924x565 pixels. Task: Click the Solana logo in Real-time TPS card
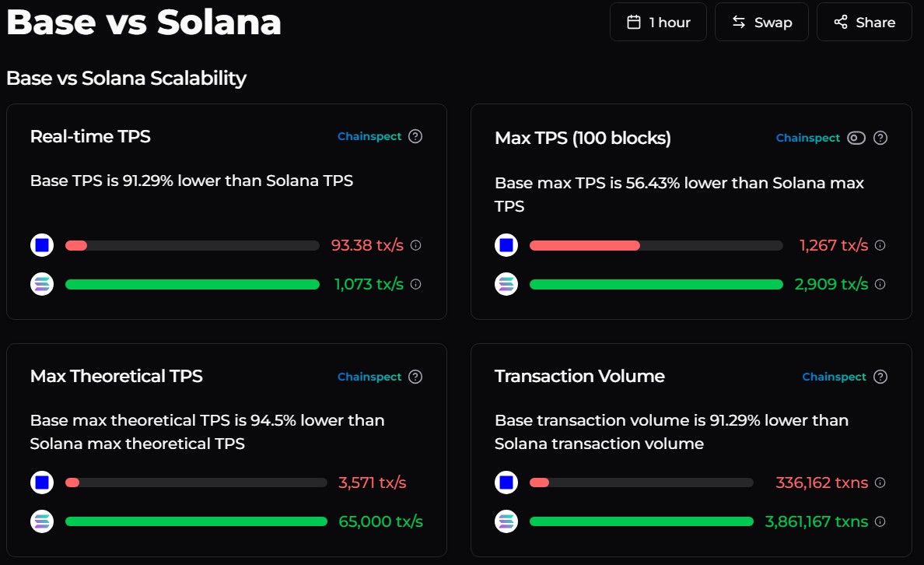(41, 283)
